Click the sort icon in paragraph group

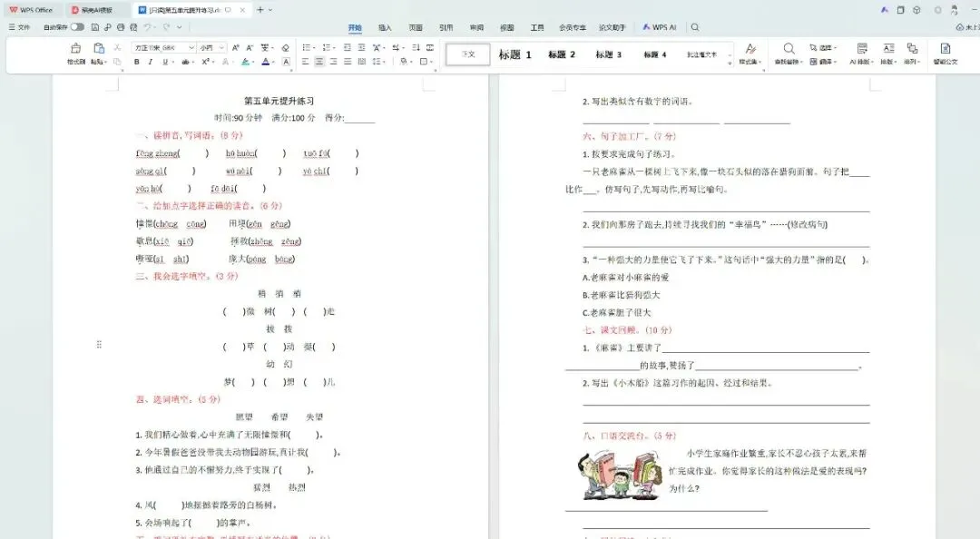click(416, 47)
